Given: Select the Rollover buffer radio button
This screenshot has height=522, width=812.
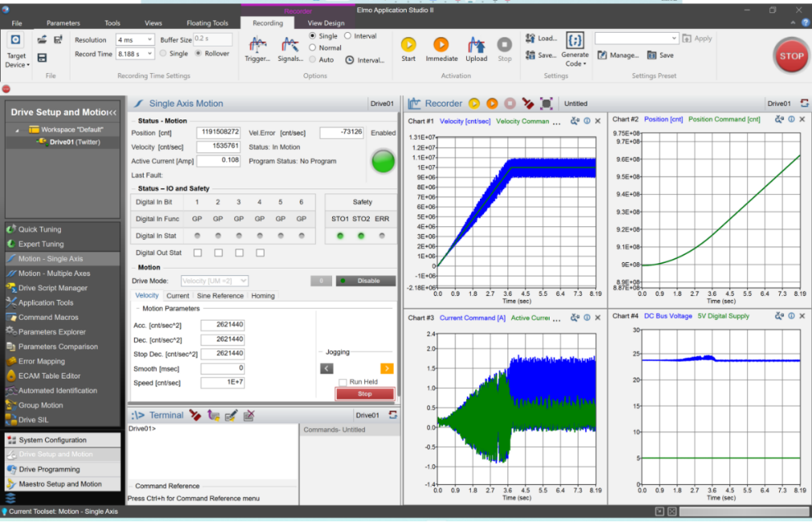Looking at the screenshot, I should [198, 53].
